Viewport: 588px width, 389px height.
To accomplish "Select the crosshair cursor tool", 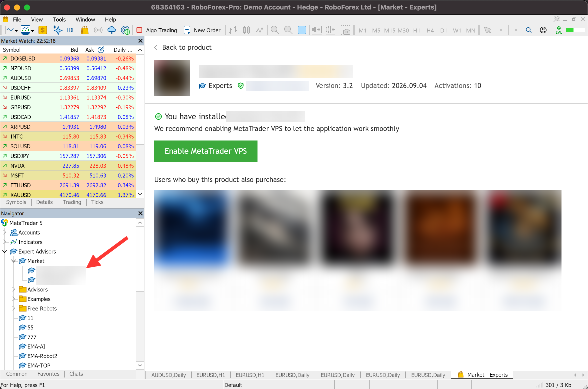I will tap(501, 30).
